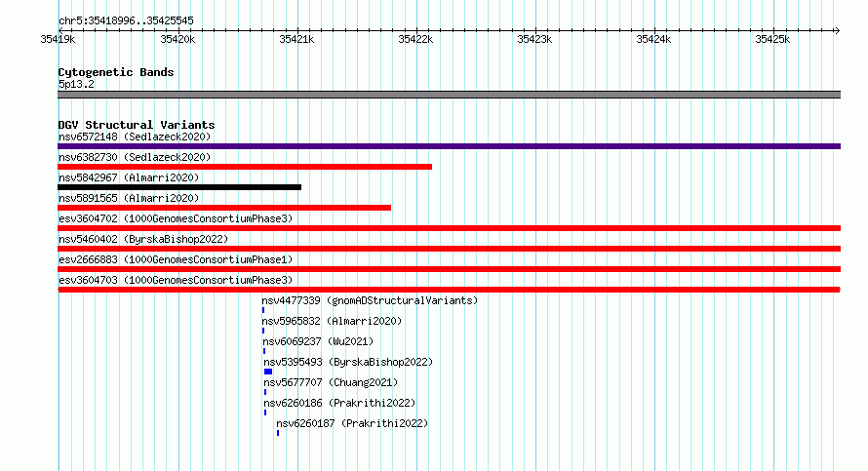Viewport: 868px width, 471px height.
Task: Click blue marker under nsv5965832
Action: tap(263, 331)
